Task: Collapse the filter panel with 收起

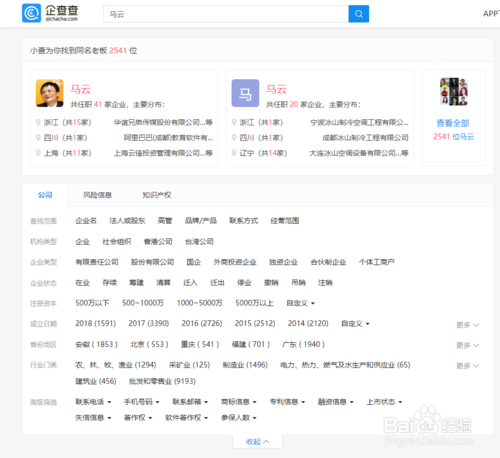Action: pos(257,442)
